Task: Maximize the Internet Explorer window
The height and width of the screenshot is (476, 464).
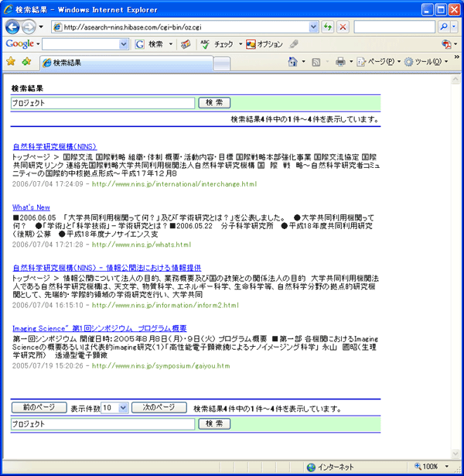Action: 440,10
